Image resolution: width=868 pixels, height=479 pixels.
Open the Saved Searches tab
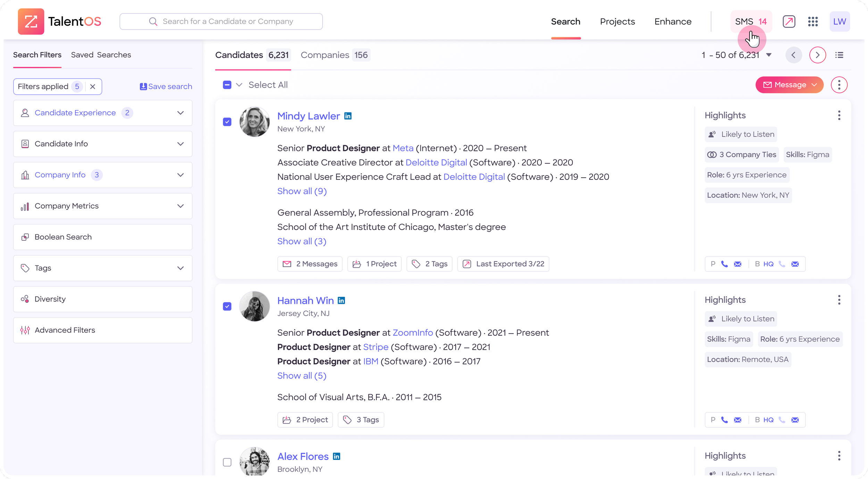[101, 55]
